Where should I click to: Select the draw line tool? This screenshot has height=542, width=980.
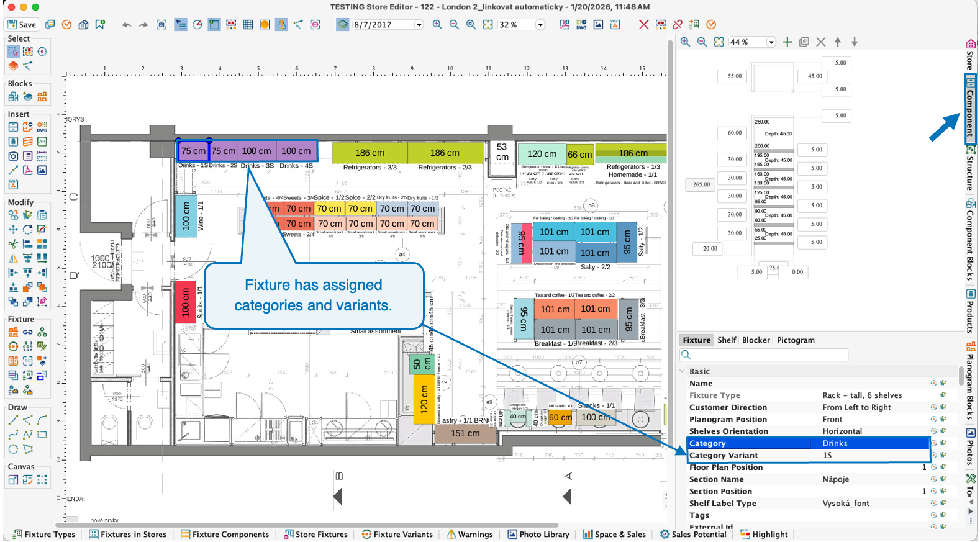click(13, 420)
